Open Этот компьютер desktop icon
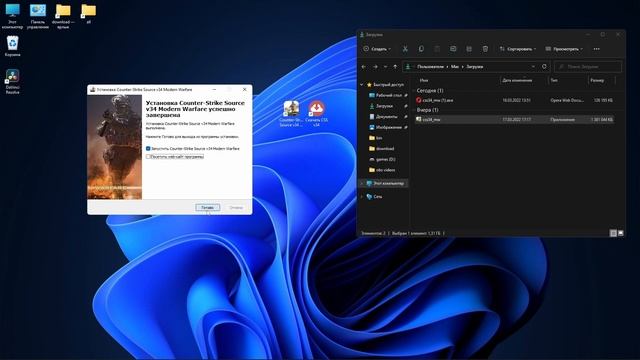This screenshot has height=360, width=640. click(12, 16)
